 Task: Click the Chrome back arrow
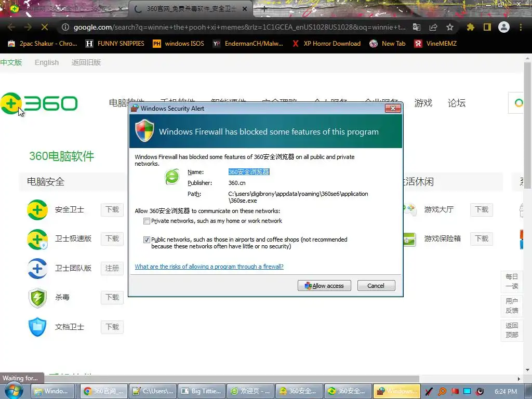pos(11,27)
